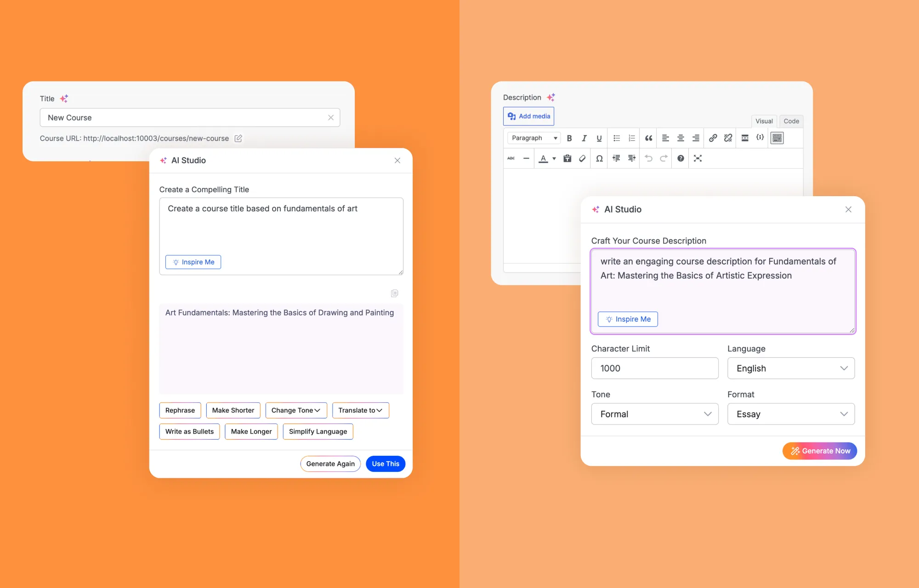Image resolution: width=919 pixels, height=588 pixels.
Task: Click Inspire Me in the description prompt box
Action: pos(628,319)
